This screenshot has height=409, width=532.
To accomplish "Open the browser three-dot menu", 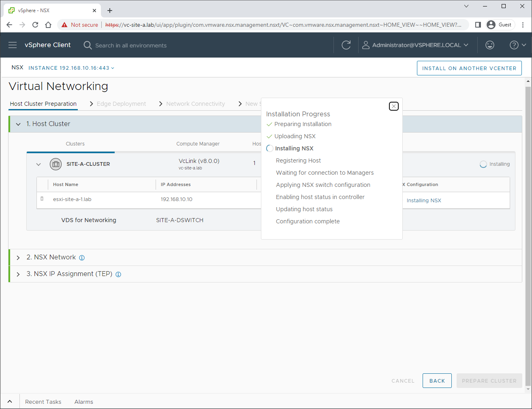I will click(x=523, y=25).
